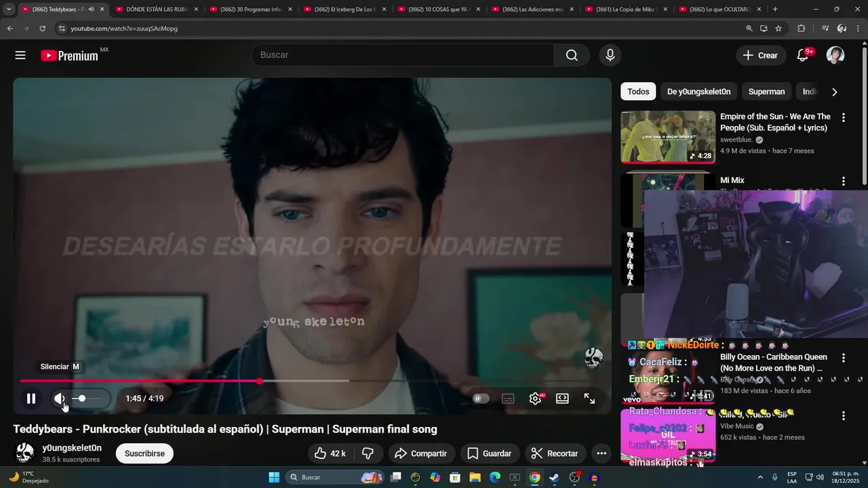The width and height of the screenshot is (868, 488).
Task: Switch to DÓNDE ESTÁN LAS RUBIAS tab
Action: 155,9
